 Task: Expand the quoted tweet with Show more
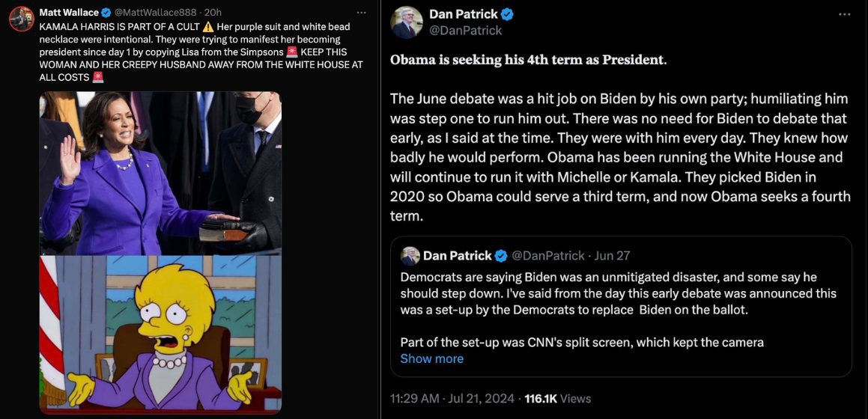[x=431, y=358]
